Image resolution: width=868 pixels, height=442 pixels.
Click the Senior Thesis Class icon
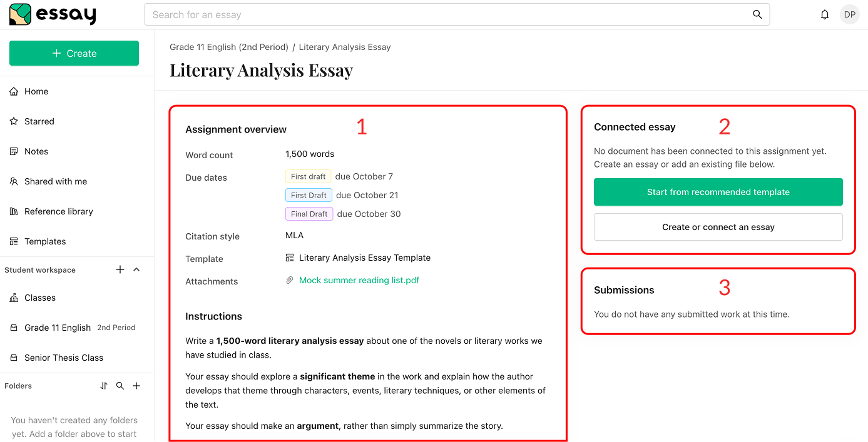(x=14, y=358)
